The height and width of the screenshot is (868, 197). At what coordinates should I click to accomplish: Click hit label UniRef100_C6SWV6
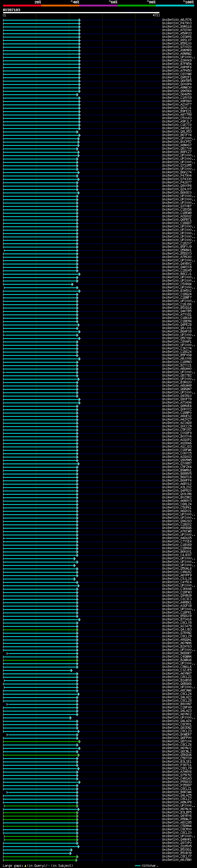177,37
